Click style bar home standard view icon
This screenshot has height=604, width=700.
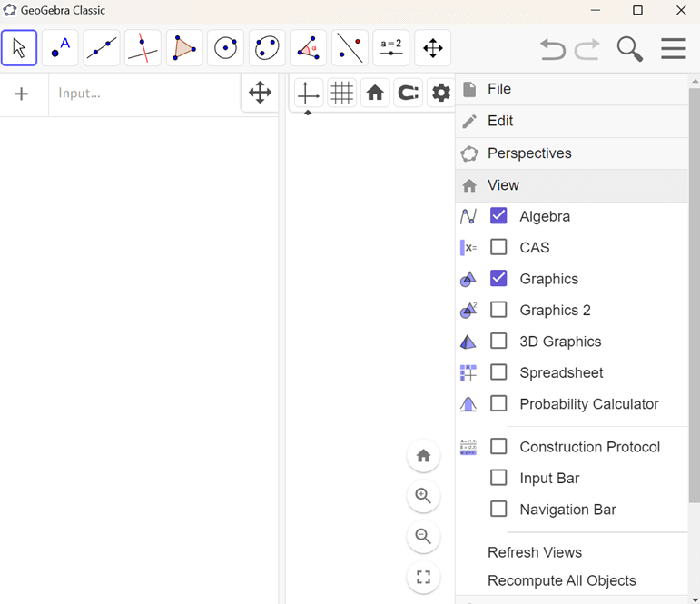(x=375, y=93)
